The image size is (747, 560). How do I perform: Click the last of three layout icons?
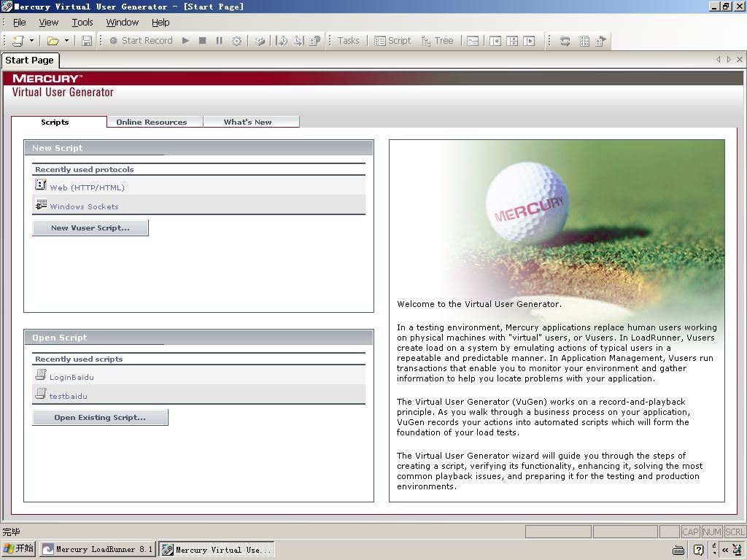click(529, 41)
